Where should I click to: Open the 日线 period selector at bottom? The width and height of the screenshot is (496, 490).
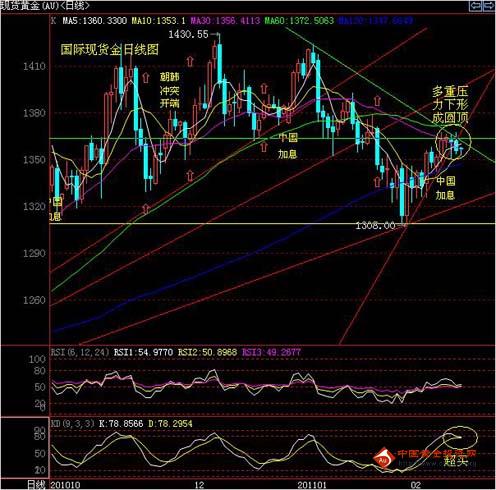(x=36, y=485)
